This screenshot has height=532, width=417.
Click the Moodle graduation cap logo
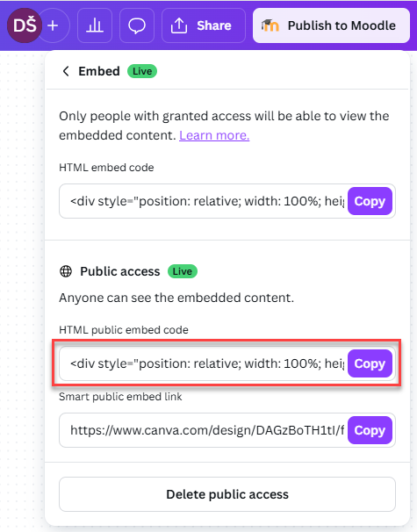(270, 25)
